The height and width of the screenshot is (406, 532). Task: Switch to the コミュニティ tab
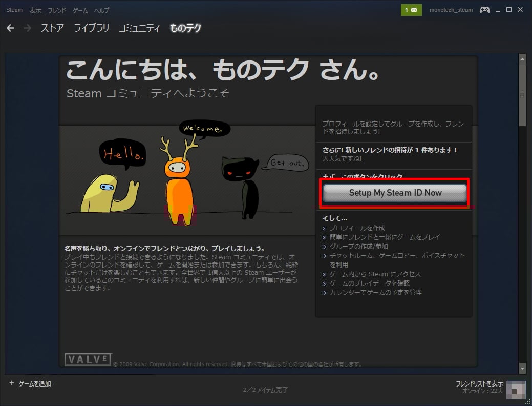tap(139, 28)
